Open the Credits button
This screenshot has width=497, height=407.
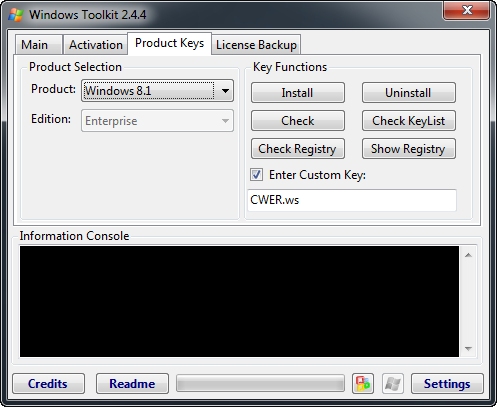click(x=48, y=383)
